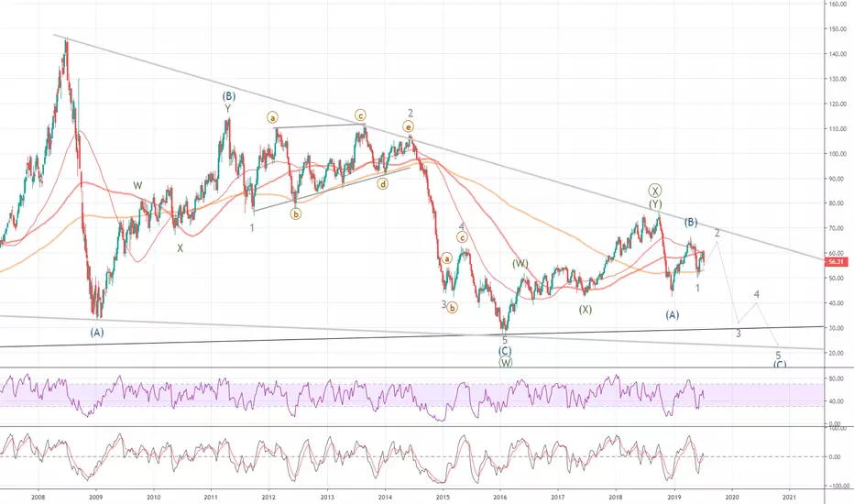Select the 2014 time axis label
854x504 pixels.
pyautogui.click(x=385, y=497)
